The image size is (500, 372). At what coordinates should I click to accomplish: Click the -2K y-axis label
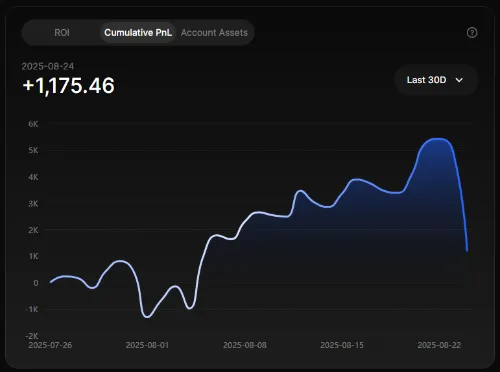pos(32,336)
